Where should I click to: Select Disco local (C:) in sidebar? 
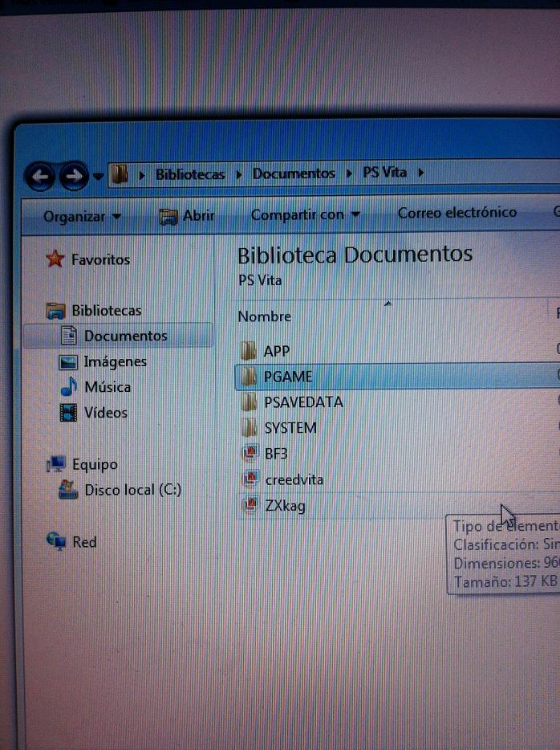[133, 490]
